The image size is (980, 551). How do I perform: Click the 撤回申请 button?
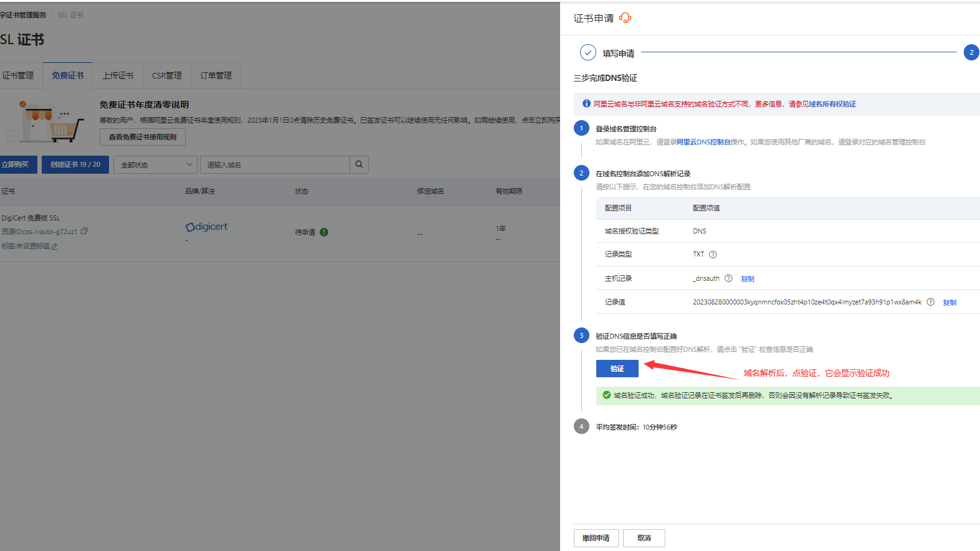[x=596, y=538]
